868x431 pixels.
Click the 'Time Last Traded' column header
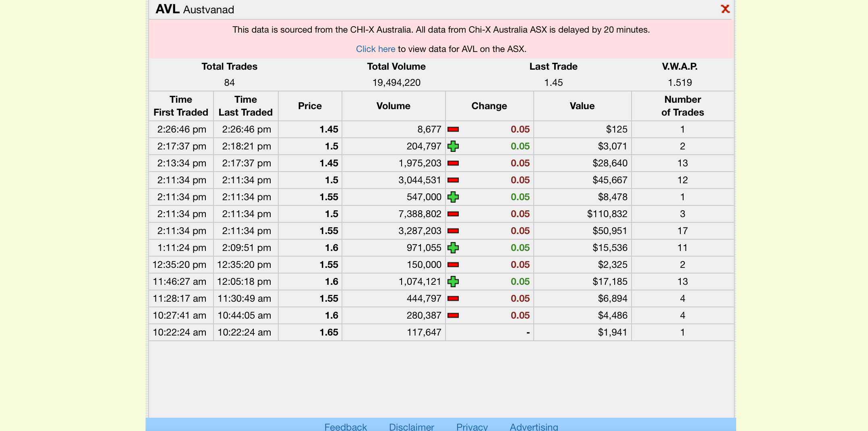tap(246, 106)
